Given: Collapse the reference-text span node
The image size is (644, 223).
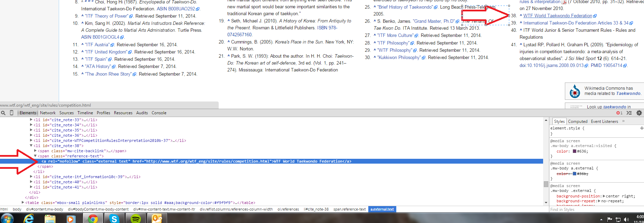Looking at the screenshot, I should (x=35, y=156).
